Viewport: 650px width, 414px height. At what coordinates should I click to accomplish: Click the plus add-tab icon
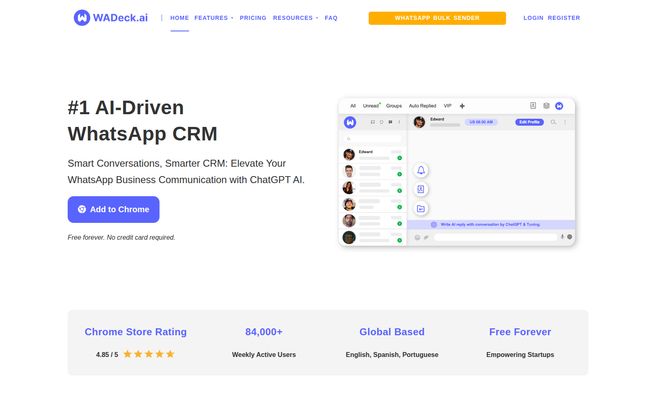462,106
